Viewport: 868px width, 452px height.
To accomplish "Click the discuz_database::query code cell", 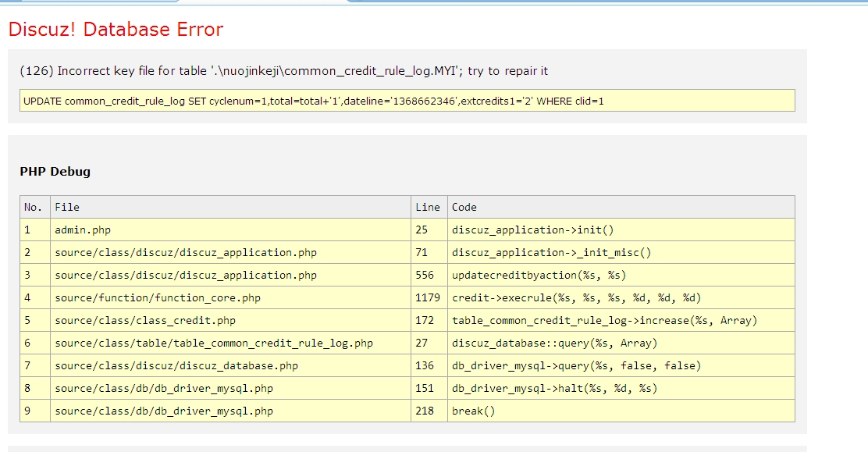I will pos(554,343).
